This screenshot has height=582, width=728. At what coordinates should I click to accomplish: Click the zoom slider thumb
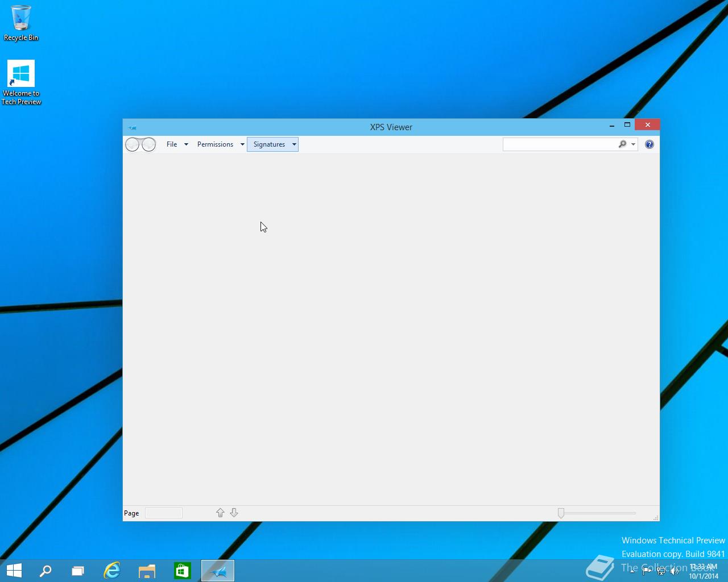coord(561,513)
